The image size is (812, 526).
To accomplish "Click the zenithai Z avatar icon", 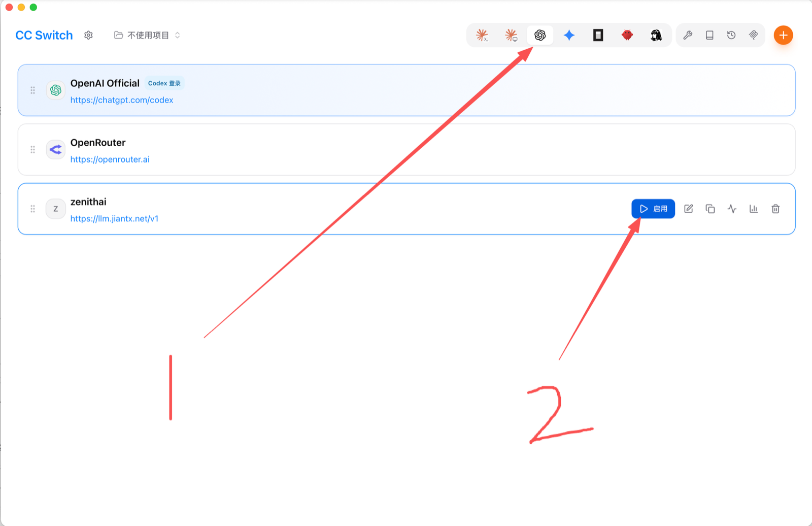I will click(56, 209).
